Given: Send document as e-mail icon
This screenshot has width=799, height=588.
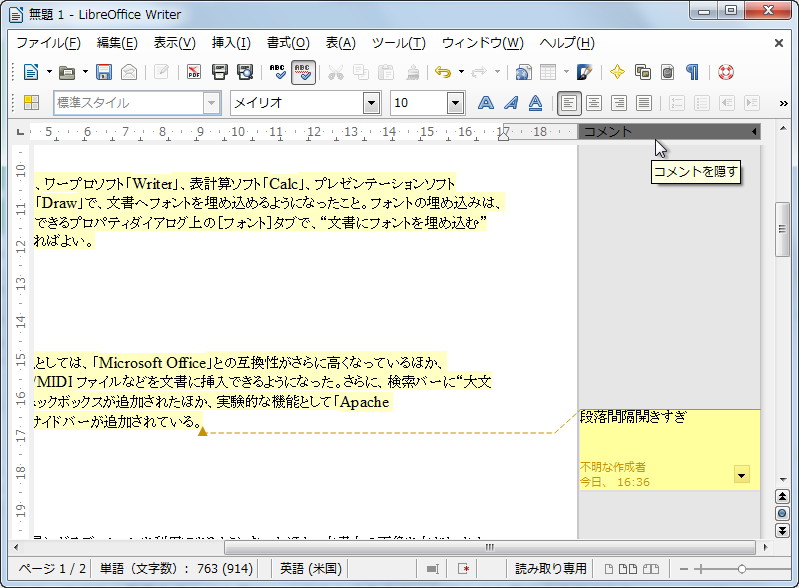Looking at the screenshot, I should pos(129,72).
